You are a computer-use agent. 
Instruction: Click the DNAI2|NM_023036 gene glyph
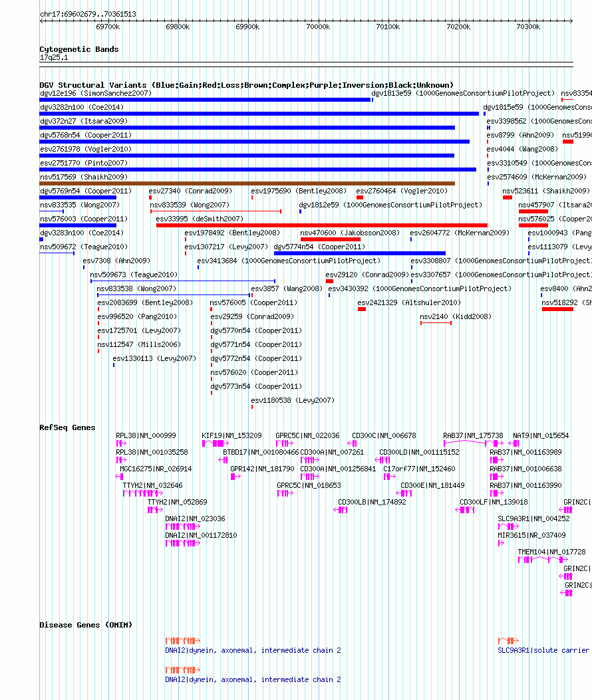pos(183,526)
